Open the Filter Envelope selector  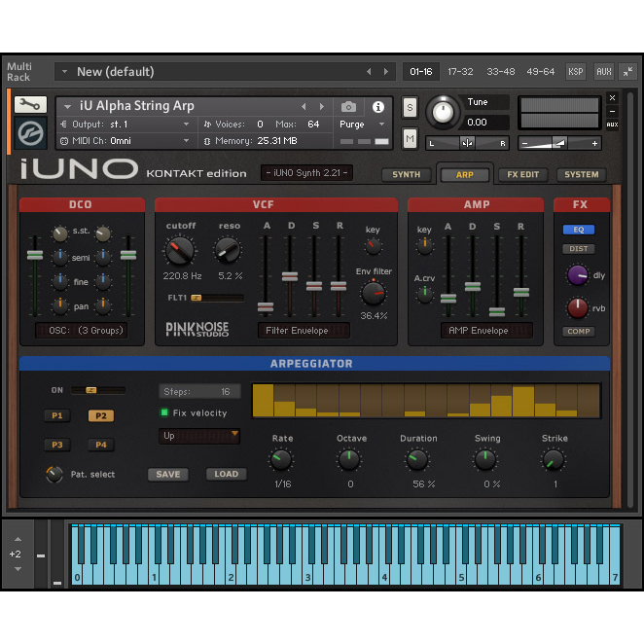click(x=304, y=330)
